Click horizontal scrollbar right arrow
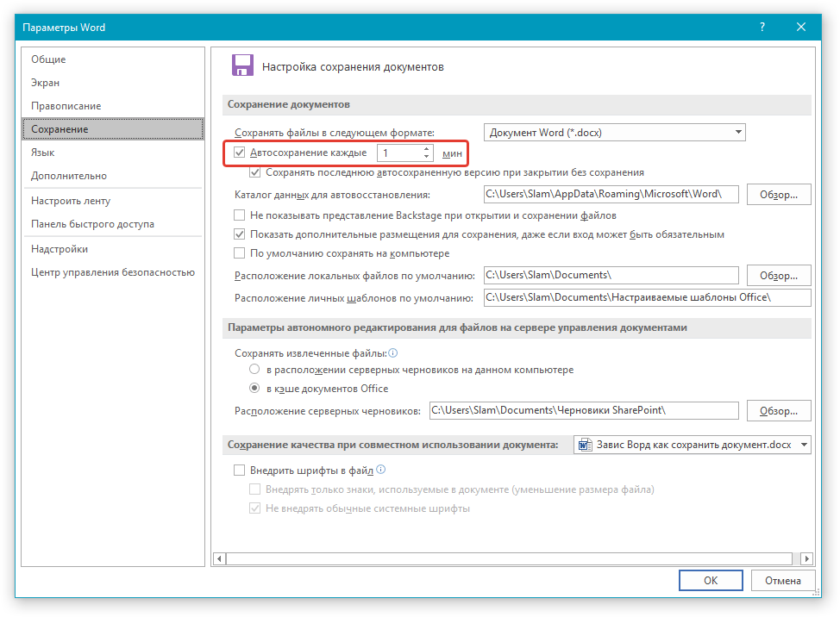 [806, 558]
